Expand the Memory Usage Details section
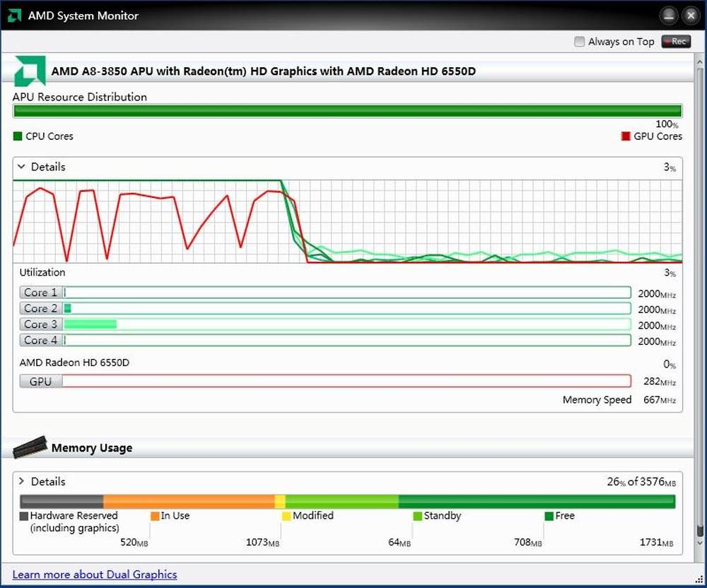This screenshot has height=588, width=707. [x=21, y=481]
